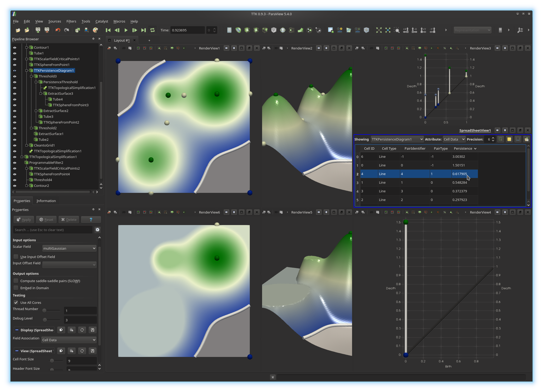Click the Open file toolbar icon
The image size is (543, 392).
(18, 30)
